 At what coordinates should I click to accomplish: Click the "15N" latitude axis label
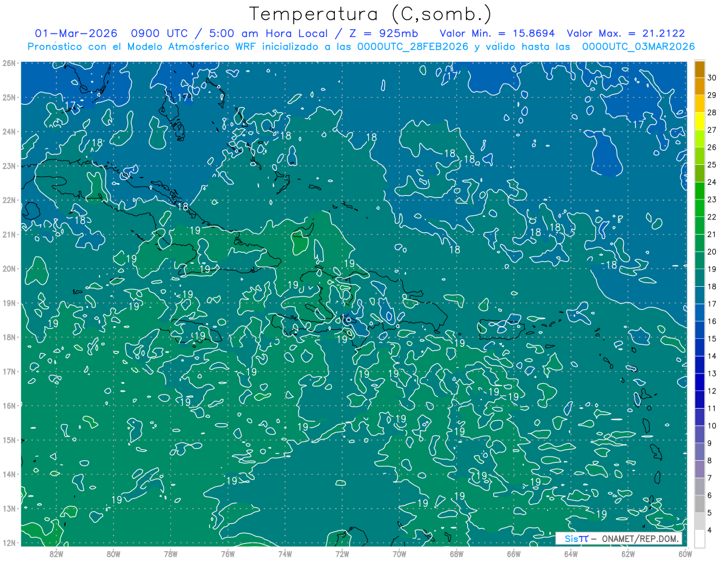point(9,440)
